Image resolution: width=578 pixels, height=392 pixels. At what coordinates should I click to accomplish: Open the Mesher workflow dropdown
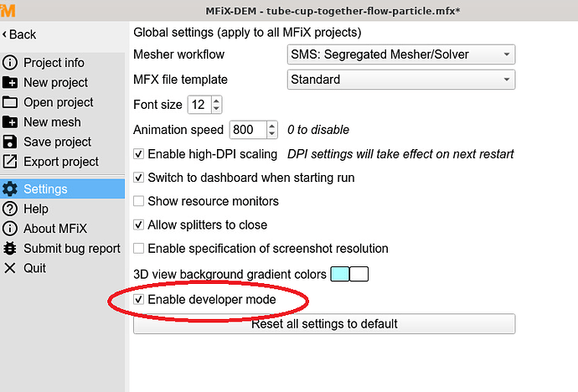401,54
